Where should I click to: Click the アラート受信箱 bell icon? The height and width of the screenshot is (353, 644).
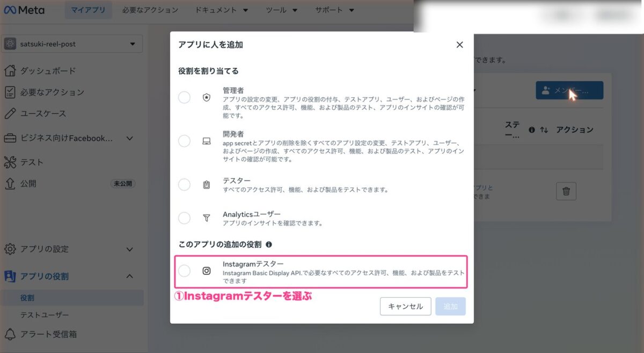(10, 334)
